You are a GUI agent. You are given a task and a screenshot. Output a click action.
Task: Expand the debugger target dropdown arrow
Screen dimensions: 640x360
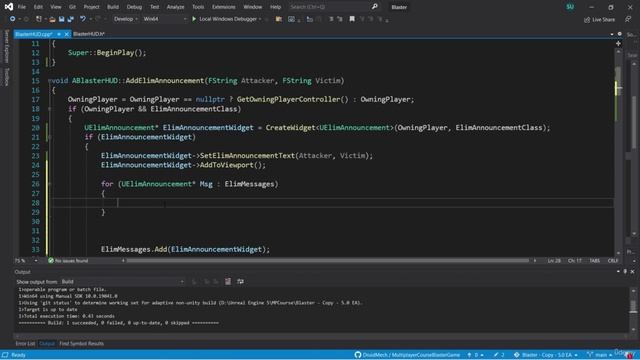coord(260,19)
